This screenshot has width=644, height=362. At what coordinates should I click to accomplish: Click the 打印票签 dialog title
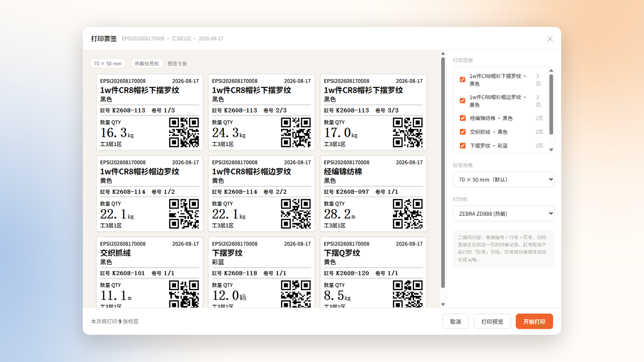(x=104, y=39)
